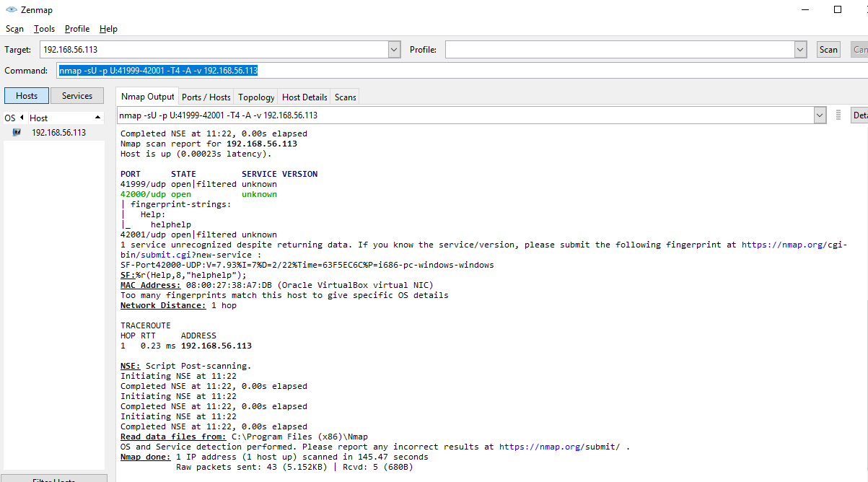Screen dimensions: 868x482
Task: Select the Hosts view button
Action: [27, 96]
